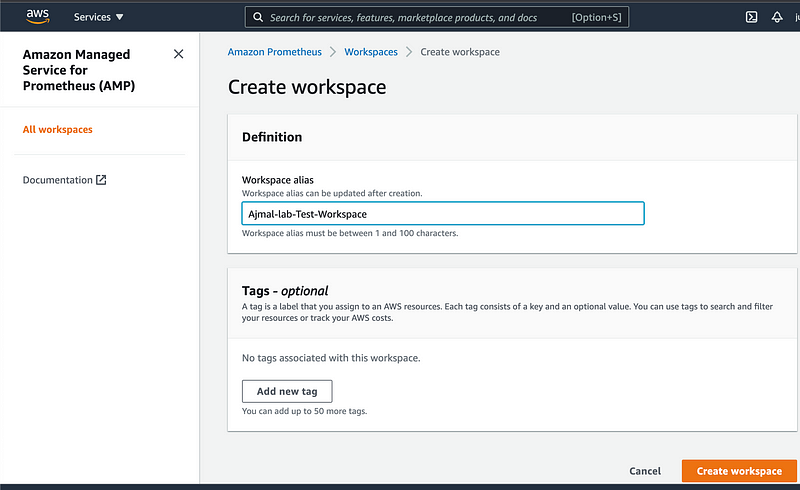Click the 'Workspace alias must be between 1 and 100 characters' hint
Viewport: 800px width, 490px height.
[x=350, y=233]
